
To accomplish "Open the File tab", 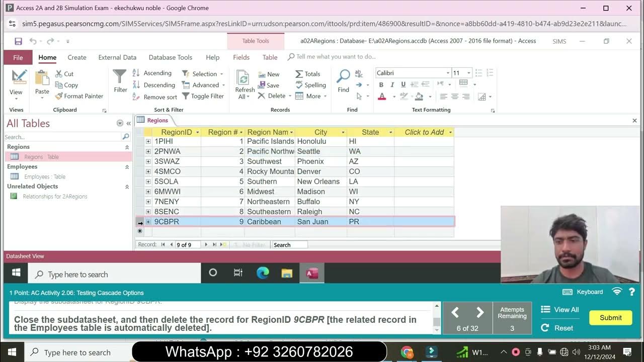I will [18, 57].
